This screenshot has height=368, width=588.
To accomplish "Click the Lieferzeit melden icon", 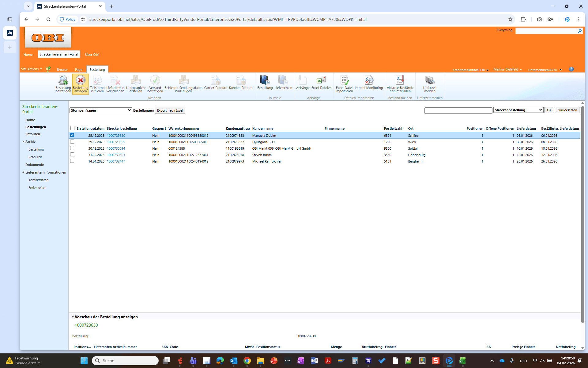I will (x=430, y=84).
